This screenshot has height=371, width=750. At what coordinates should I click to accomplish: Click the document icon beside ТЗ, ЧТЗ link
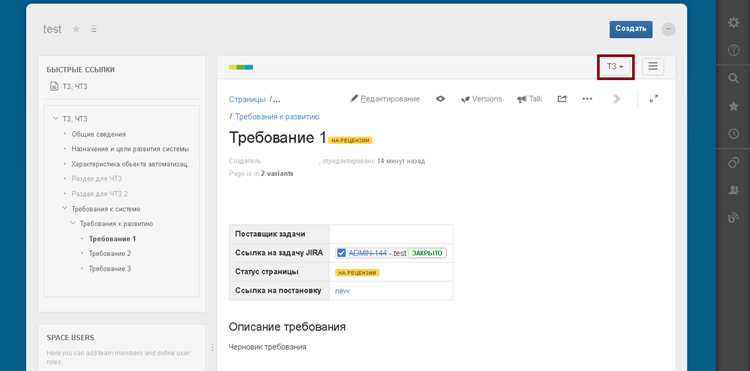coord(54,87)
